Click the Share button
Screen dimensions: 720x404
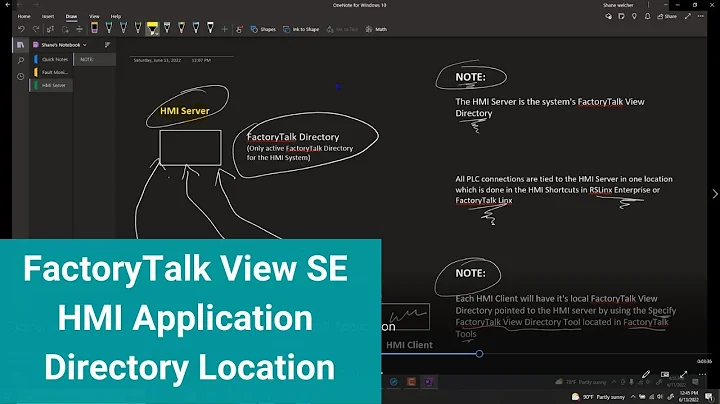pyautogui.click(x=667, y=17)
